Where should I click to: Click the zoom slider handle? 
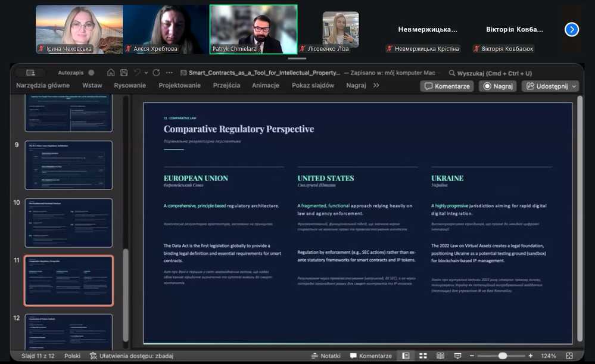click(503, 356)
